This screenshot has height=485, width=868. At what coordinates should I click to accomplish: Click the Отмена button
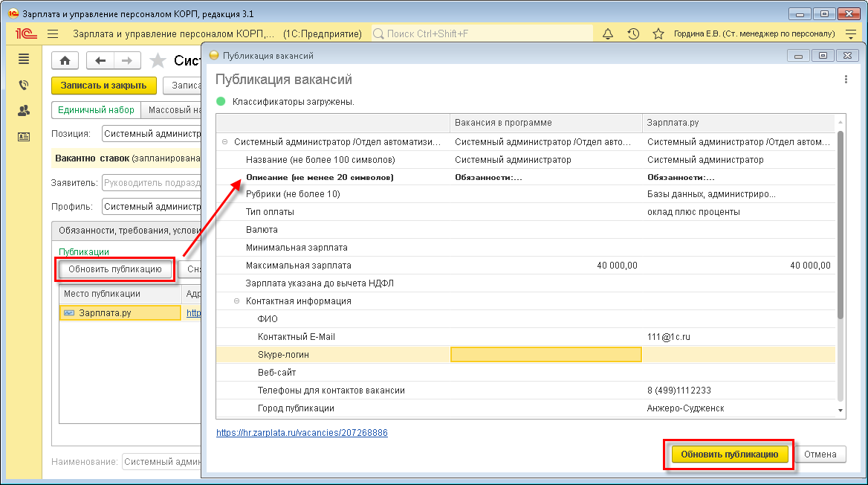click(820, 455)
